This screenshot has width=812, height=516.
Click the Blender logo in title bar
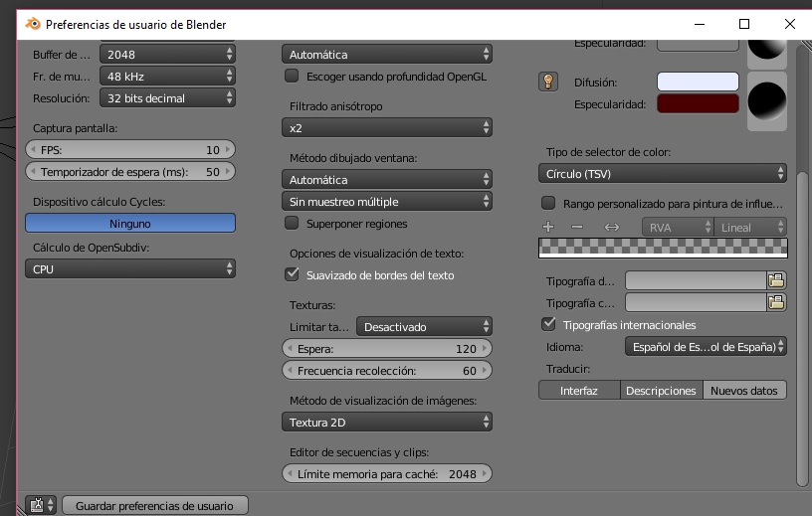pos(33,24)
